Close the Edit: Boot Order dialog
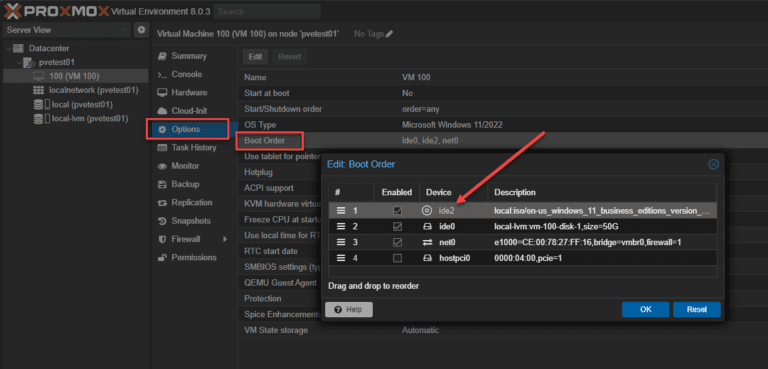Screen dimensions: 768x369 pos(713,165)
